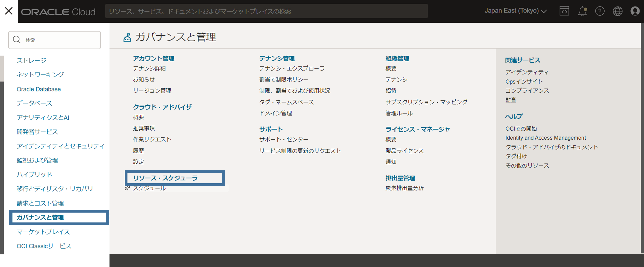This screenshot has width=644, height=267.
Task: Open Cloud Shell developer tools icon
Action: click(564, 11)
